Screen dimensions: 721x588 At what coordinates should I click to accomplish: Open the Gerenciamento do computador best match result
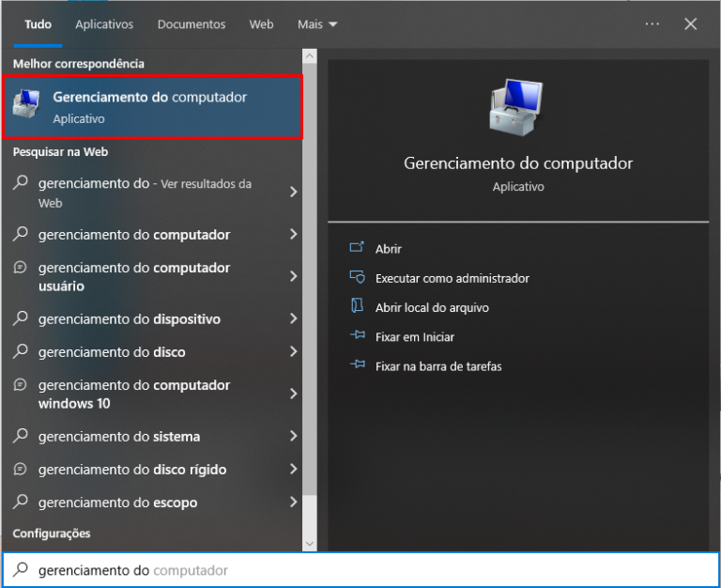[x=152, y=107]
